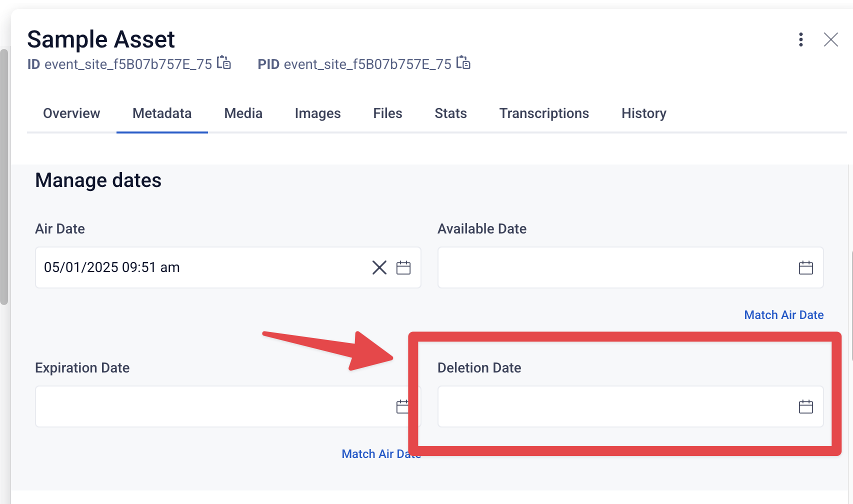853x504 pixels.
Task: Copy the PID value to clipboard
Action: tap(463, 63)
